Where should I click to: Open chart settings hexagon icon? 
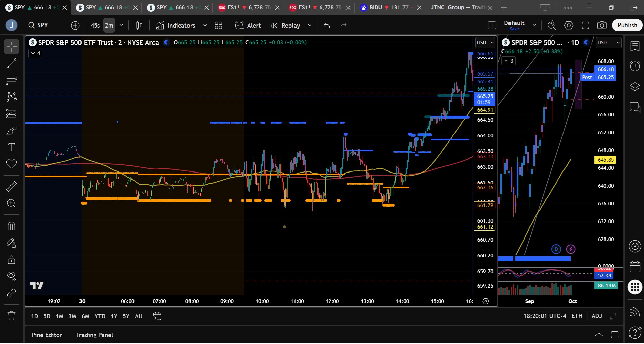[569, 25]
